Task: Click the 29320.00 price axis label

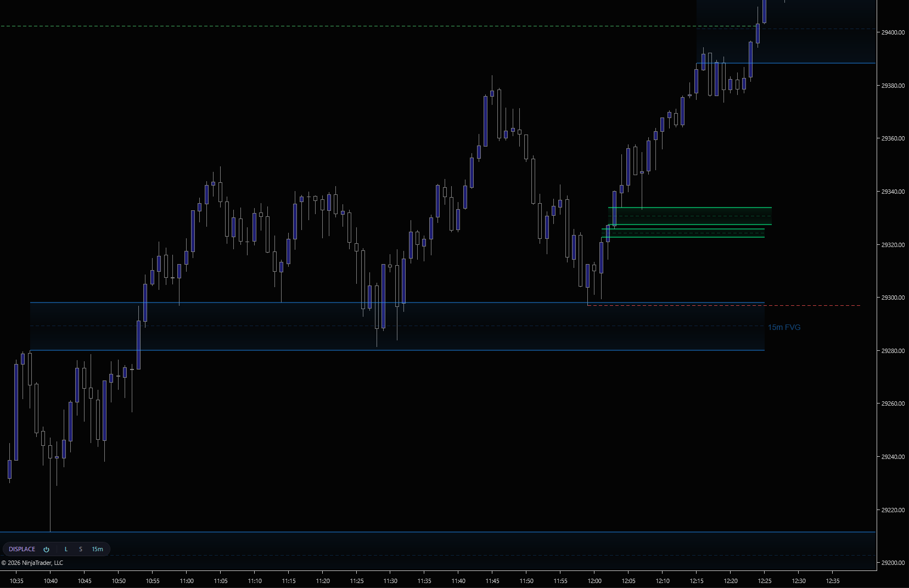Action: click(x=893, y=245)
